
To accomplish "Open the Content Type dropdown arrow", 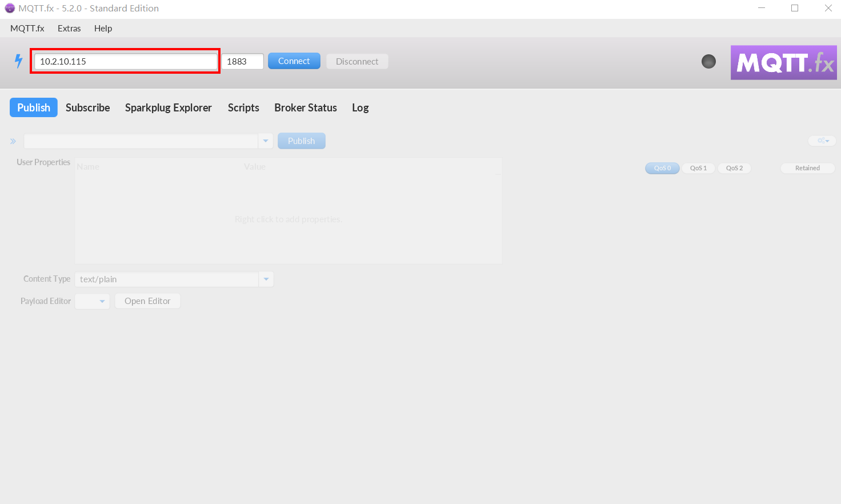I will coord(266,279).
